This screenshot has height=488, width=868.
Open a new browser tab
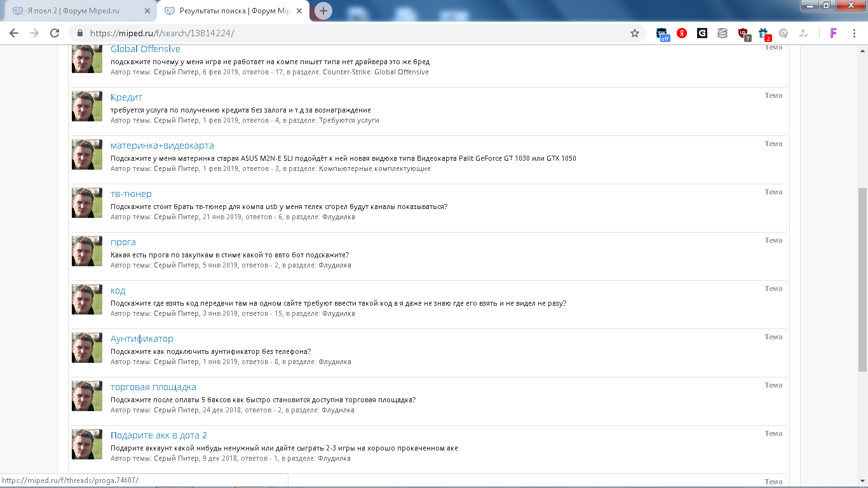tap(323, 11)
